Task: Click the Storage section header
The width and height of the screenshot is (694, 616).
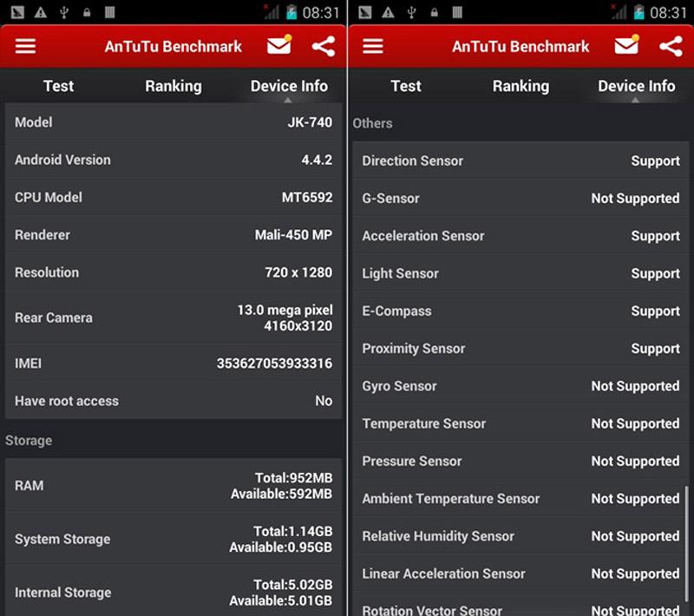Action: (29, 441)
